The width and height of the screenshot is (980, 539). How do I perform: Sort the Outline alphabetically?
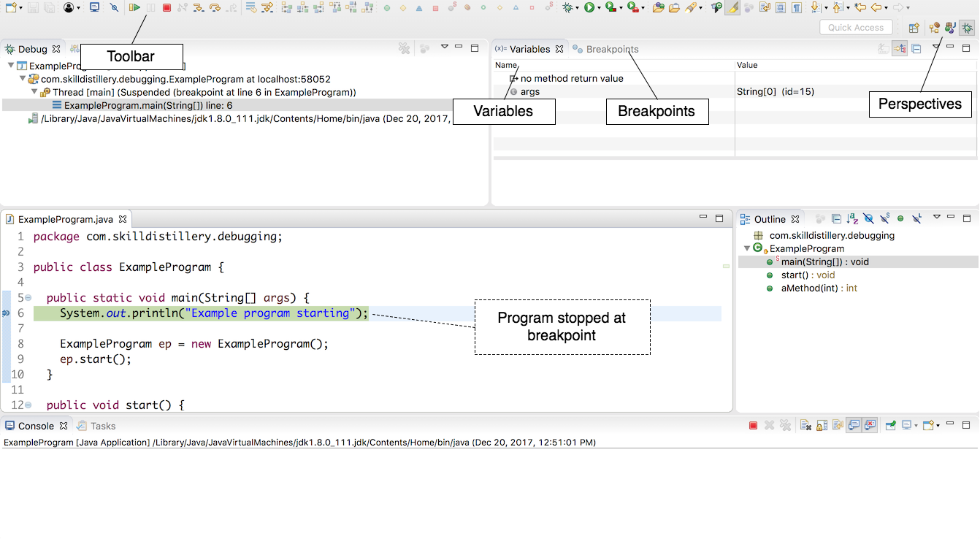(851, 218)
